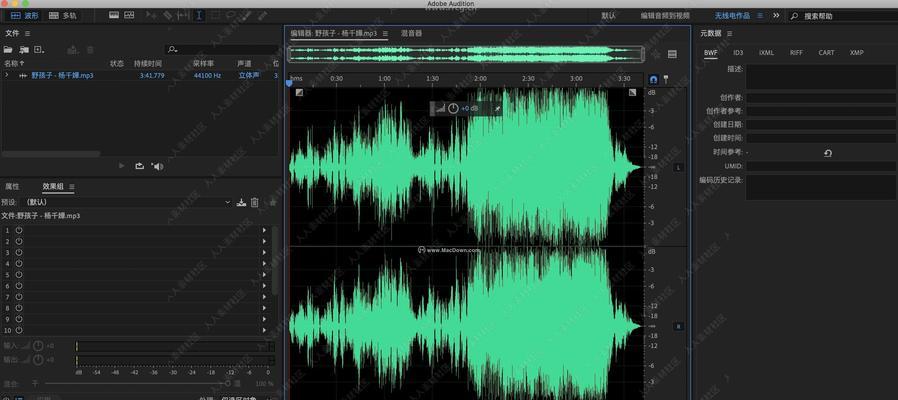Click the Loop Playback icon in Files panel
The width and height of the screenshot is (898, 400).
coord(139,166)
